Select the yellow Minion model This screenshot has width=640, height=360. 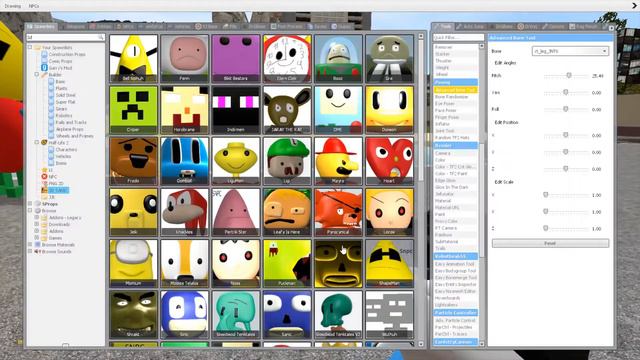[x=133, y=263]
